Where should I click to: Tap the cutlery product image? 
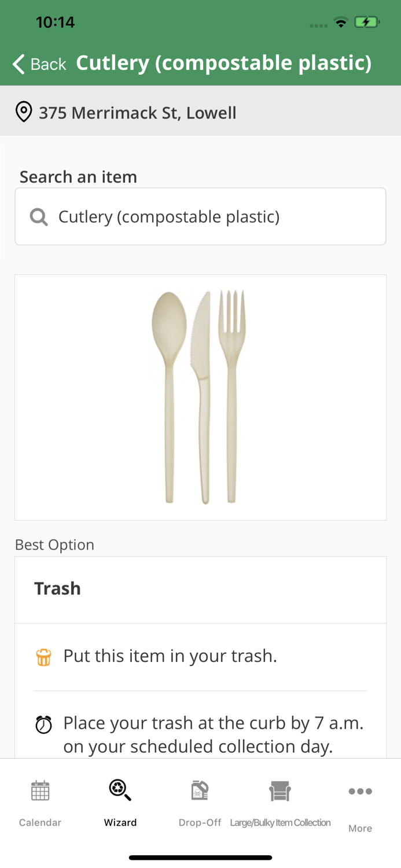(x=200, y=397)
